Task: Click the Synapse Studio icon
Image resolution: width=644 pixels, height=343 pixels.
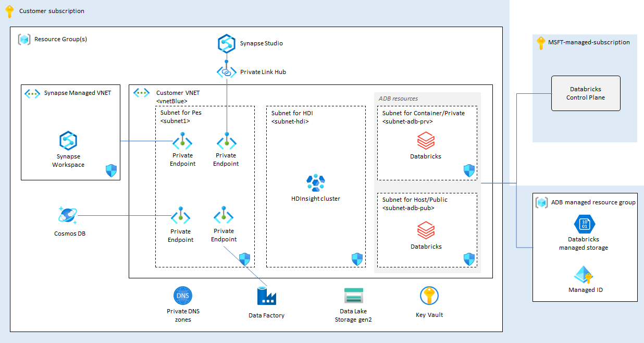Action: click(x=227, y=43)
